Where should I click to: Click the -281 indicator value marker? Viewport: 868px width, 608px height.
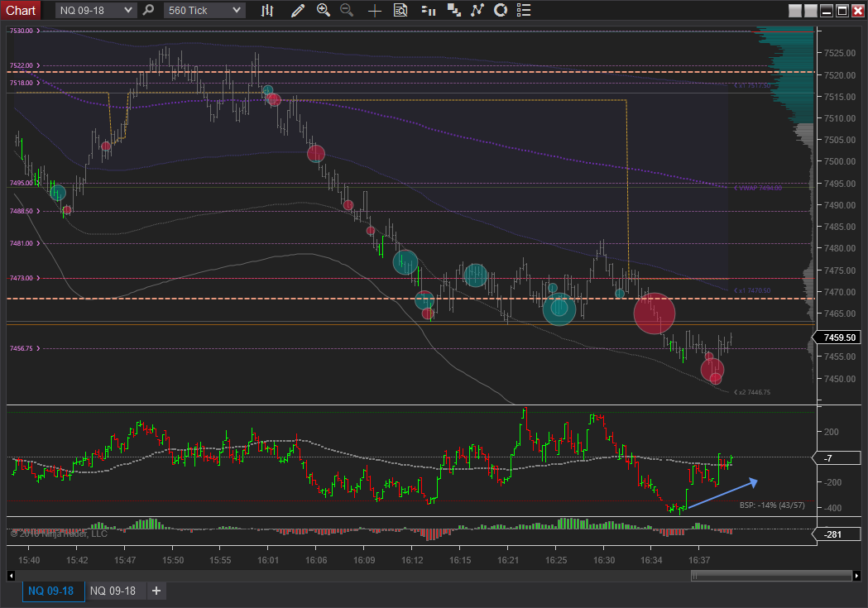(839, 534)
